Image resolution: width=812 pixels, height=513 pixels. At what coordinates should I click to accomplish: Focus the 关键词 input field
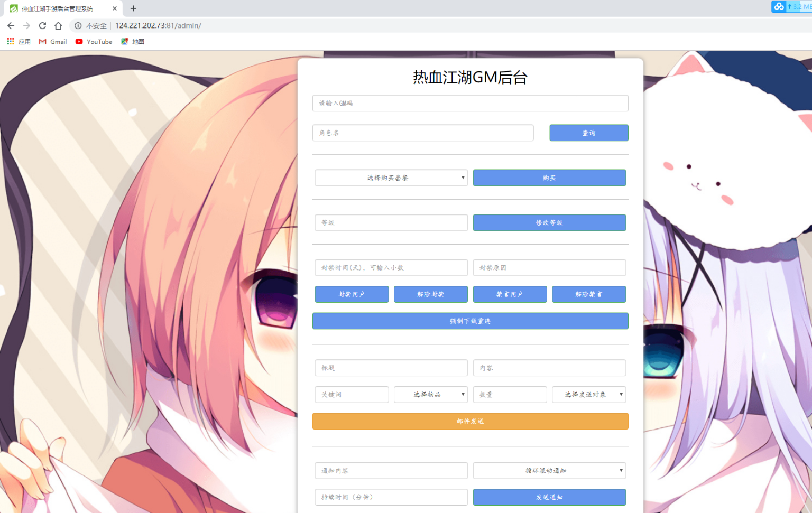(352, 394)
